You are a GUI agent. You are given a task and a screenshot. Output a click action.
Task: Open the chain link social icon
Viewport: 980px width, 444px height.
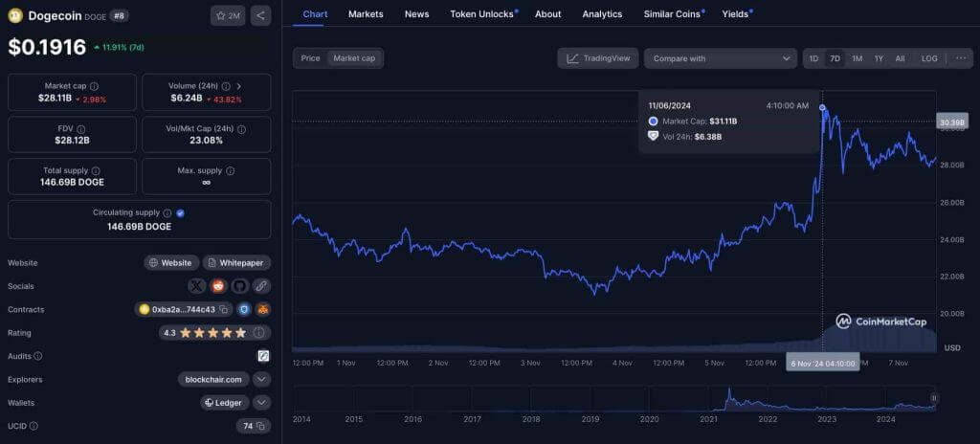pyautogui.click(x=261, y=286)
